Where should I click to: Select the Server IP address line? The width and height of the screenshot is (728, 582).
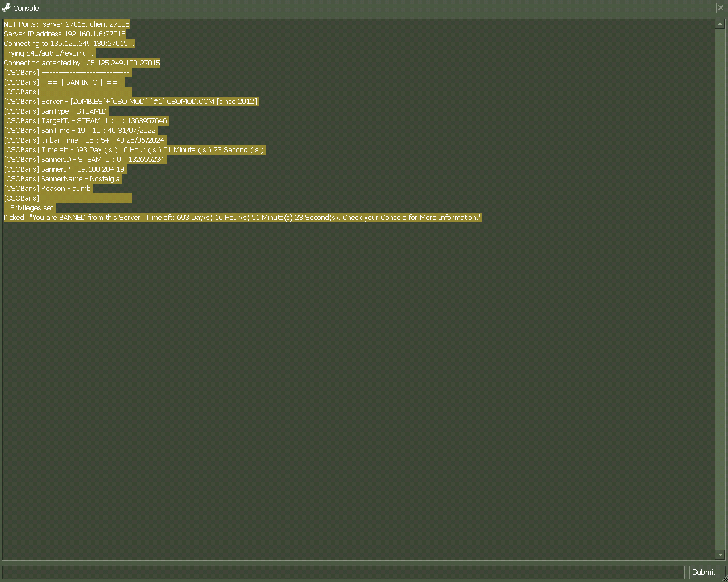[x=64, y=34]
